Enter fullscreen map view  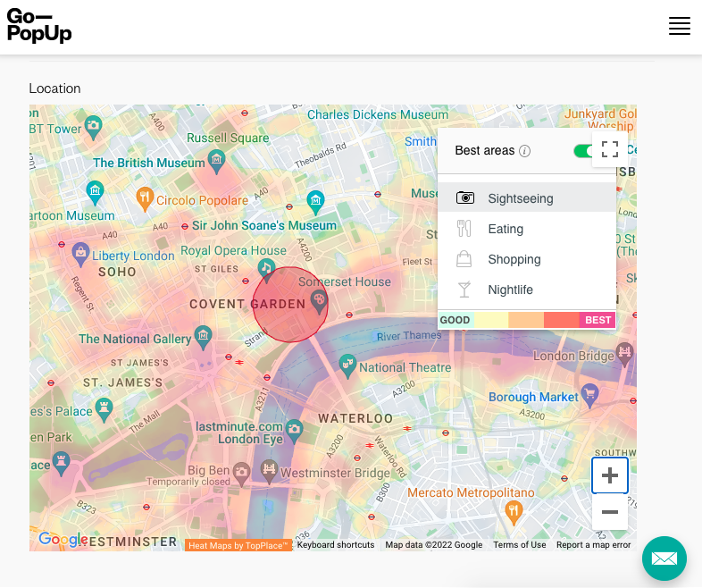click(x=610, y=149)
